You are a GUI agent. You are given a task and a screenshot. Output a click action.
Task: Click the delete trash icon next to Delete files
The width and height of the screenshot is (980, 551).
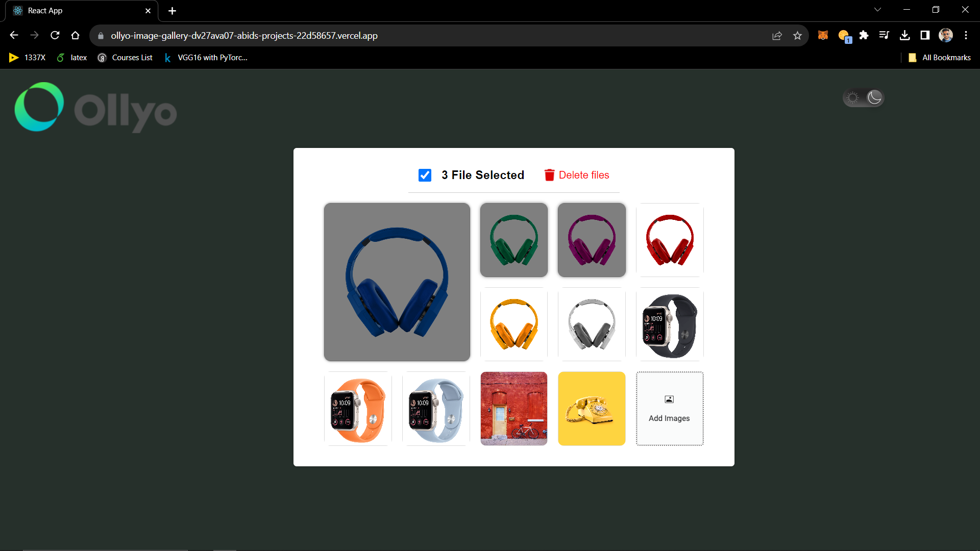(x=550, y=175)
